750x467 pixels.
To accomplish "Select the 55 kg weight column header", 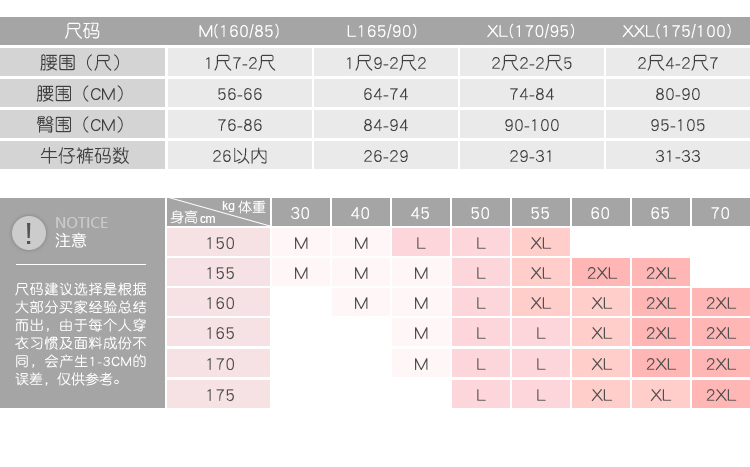I will 540,213.
